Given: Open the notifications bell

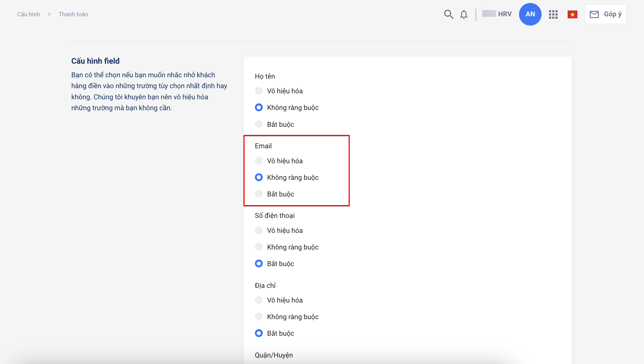Looking at the screenshot, I should point(464,14).
